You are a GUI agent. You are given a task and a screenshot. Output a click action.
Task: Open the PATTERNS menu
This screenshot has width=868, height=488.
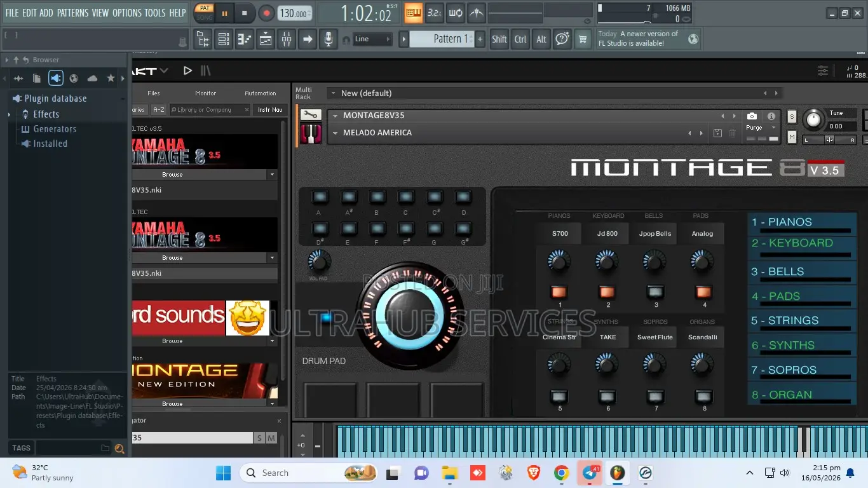tap(72, 13)
